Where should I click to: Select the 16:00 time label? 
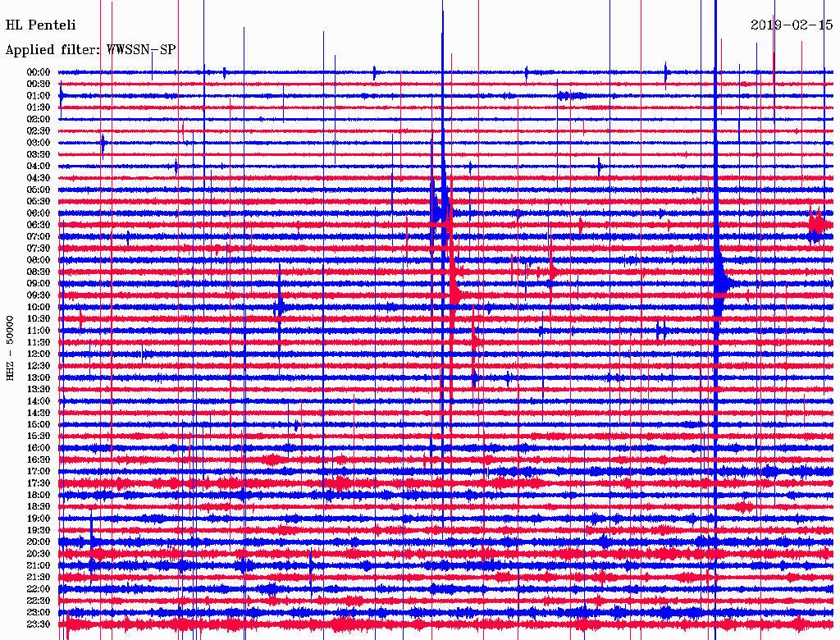(39, 448)
